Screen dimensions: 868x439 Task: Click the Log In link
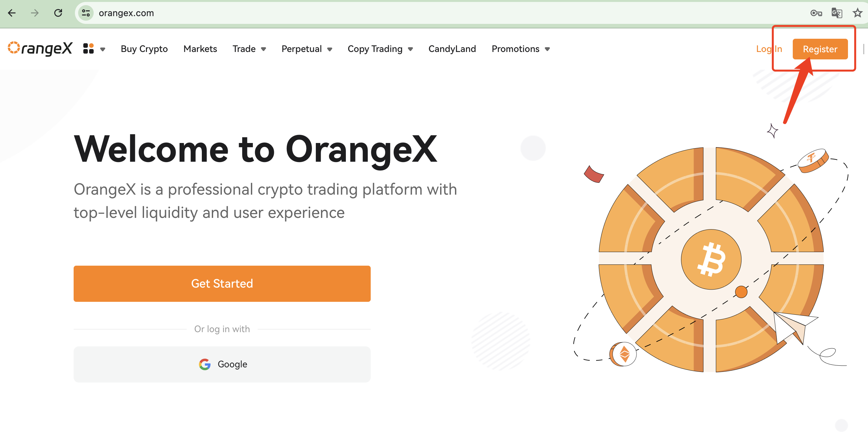(769, 49)
